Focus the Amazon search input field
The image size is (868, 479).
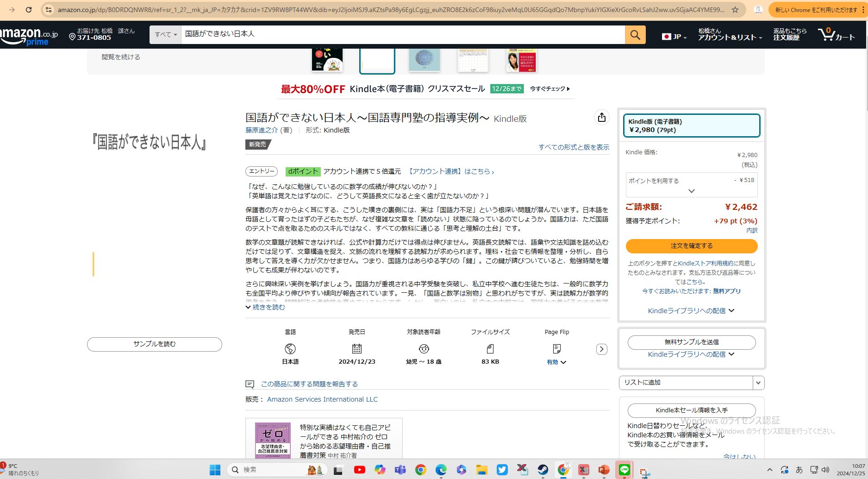click(403, 34)
